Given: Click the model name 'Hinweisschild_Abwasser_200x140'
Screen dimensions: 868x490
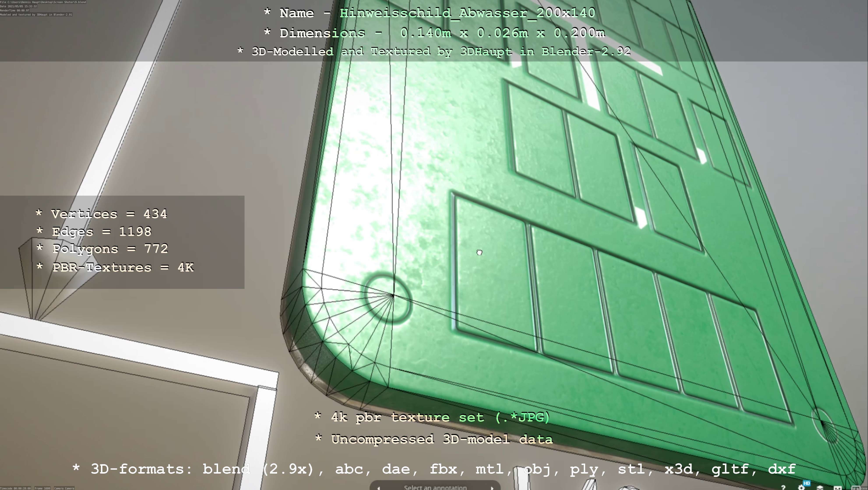Looking at the screenshot, I should [467, 13].
